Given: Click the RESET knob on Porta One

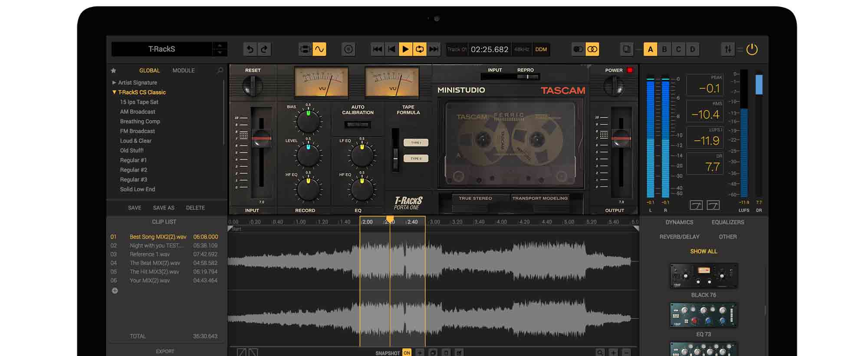Looking at the screenshot, I should coord(252,86).
